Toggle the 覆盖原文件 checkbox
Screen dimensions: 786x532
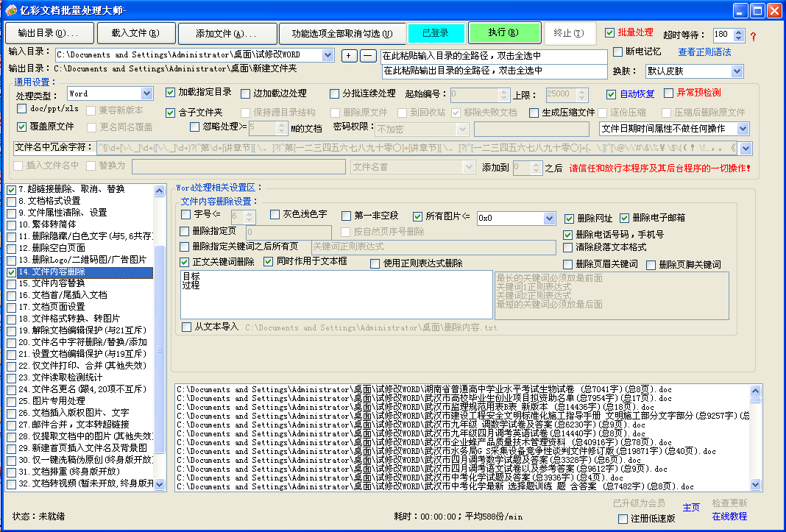point(21,127)
